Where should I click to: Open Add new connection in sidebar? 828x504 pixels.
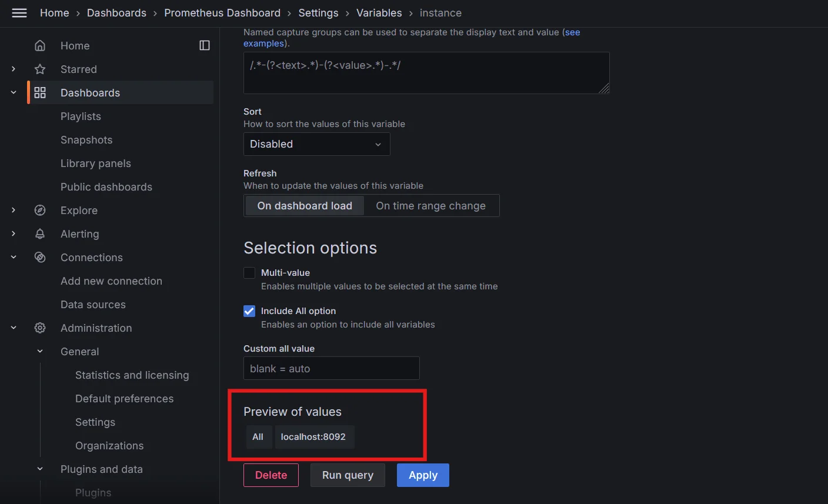click(x=111, y=281)
